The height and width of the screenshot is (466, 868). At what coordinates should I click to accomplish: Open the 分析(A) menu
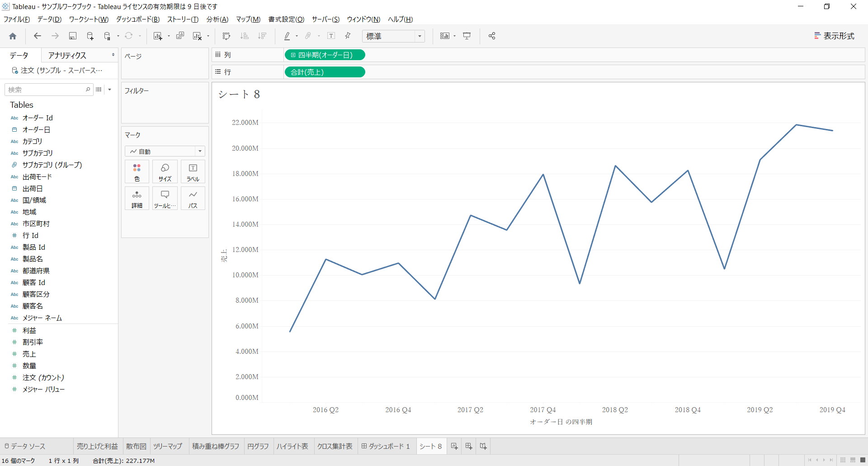pos(217,19)
